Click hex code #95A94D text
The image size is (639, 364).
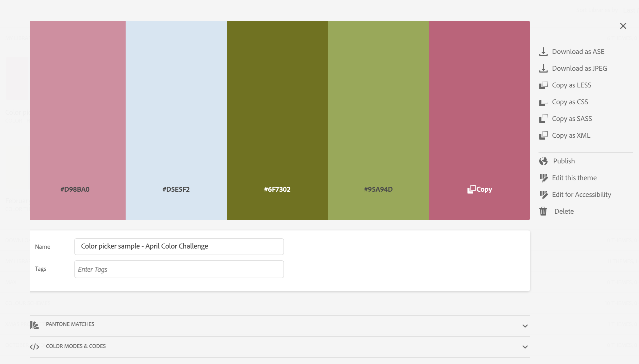(x=378, y=189)
